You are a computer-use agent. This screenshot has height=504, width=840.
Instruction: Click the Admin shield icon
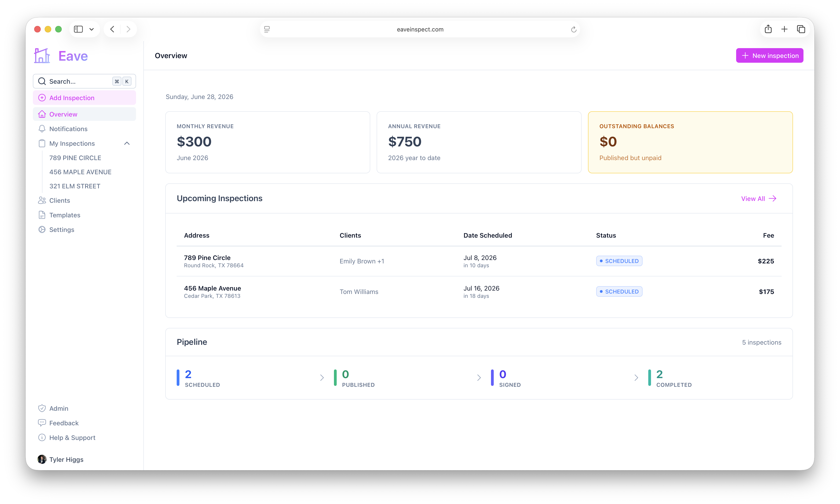pos(42,408)
